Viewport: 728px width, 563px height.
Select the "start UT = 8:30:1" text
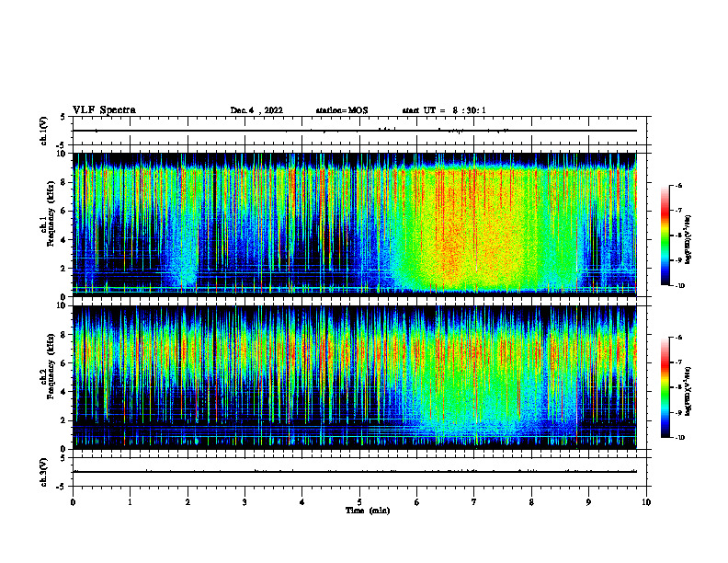(x=444, y=110)
